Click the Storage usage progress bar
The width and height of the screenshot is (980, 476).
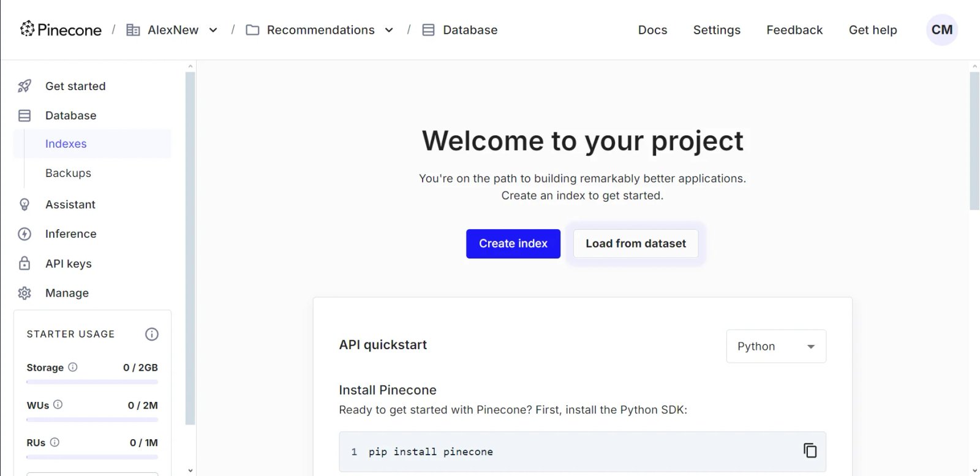click(x=92, y=382)
